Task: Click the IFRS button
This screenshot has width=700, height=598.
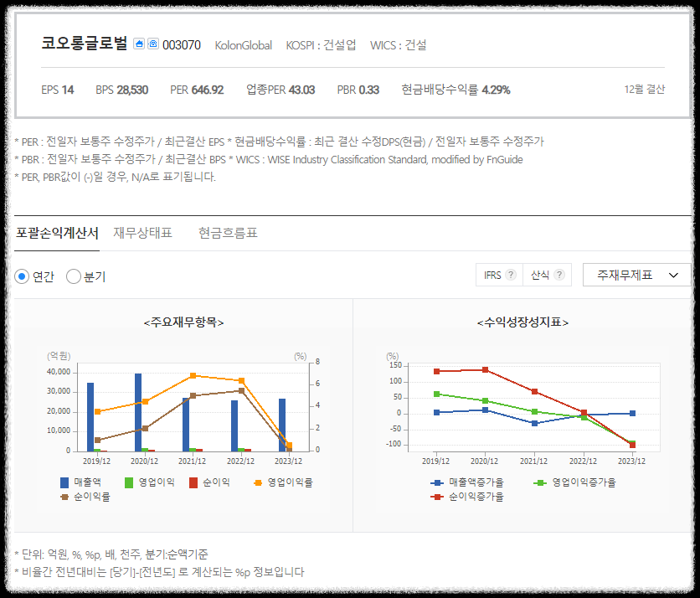Action: pyautogui.click(x=499, y=275)
